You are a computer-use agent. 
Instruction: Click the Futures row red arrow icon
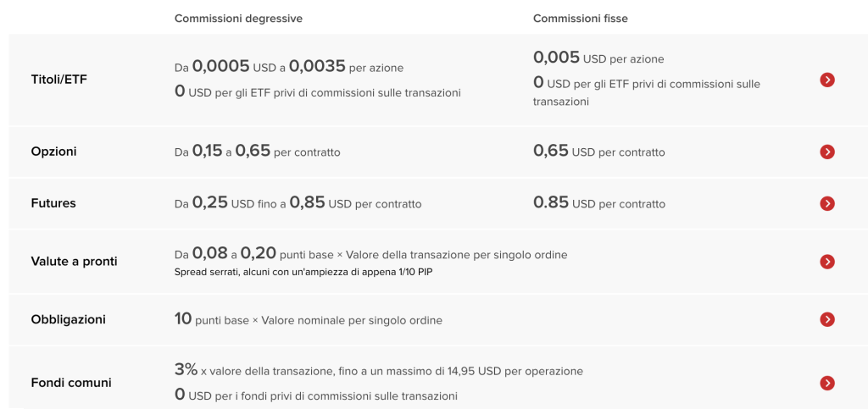(x=827, y=203)
